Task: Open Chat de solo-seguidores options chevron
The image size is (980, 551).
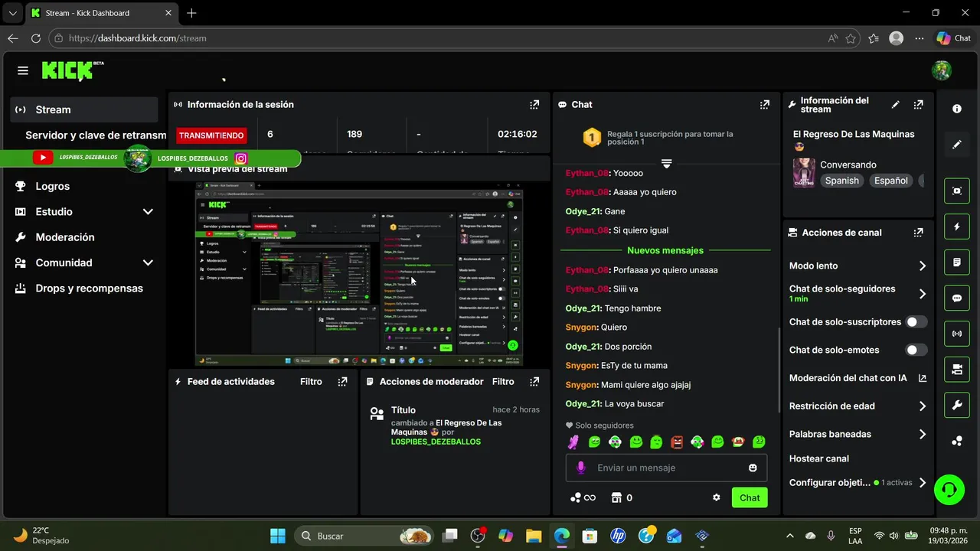Action: pos(922,294)
